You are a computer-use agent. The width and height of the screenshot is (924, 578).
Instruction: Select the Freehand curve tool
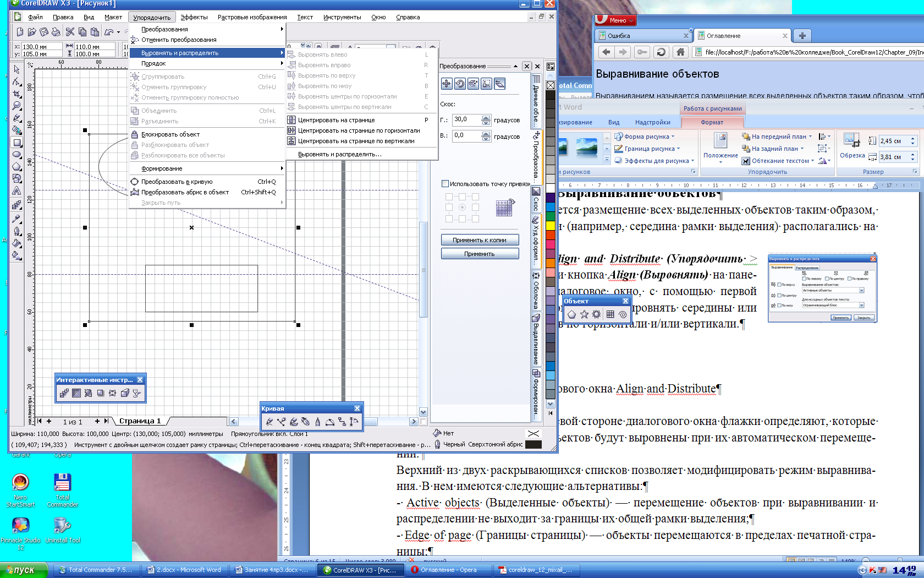tap(16, 118)
